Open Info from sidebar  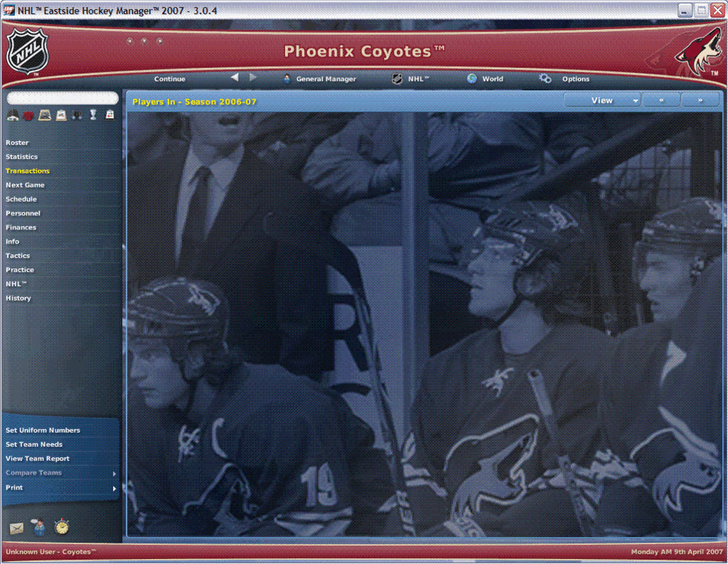pos(13,242)
